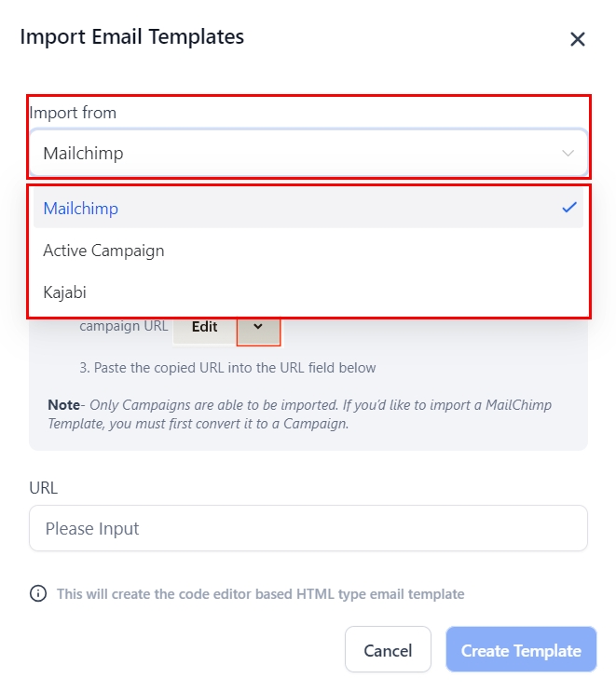Click the "campaign URL" text beside Edit
This screenshot has height=692, width=616.
pyautogui.click(x=123, y=326)
